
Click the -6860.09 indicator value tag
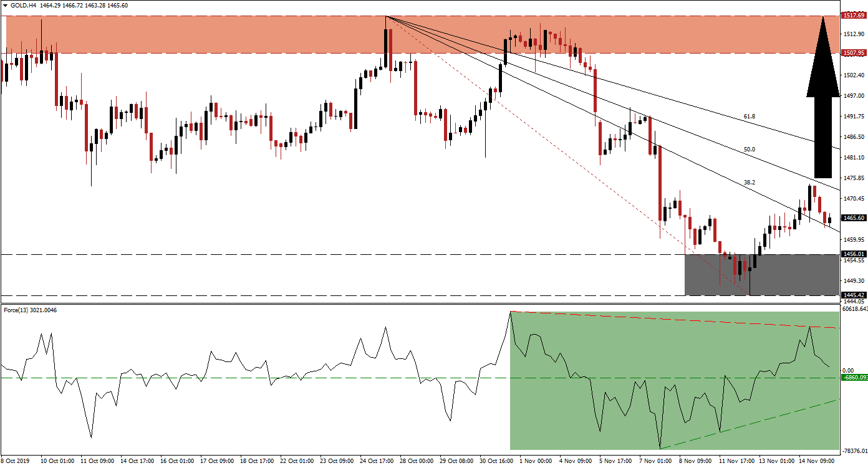tap(850, 376)
